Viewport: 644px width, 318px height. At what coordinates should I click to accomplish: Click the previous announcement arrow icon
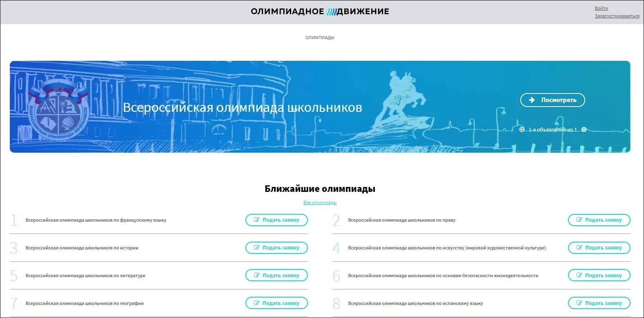tap(521, 129)
